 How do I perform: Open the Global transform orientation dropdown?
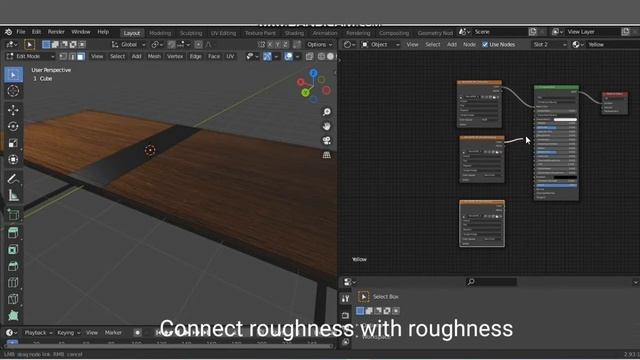[x=129, y=44]
